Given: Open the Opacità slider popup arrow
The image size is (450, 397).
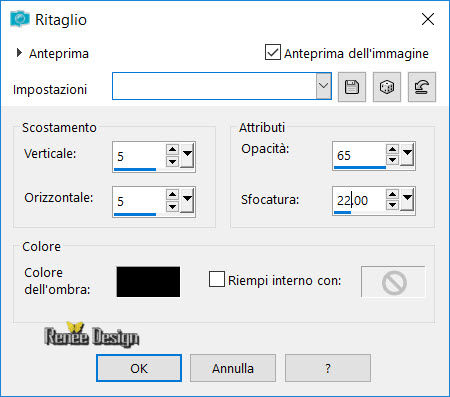Looking at the screenshot, I should [407, 153].
